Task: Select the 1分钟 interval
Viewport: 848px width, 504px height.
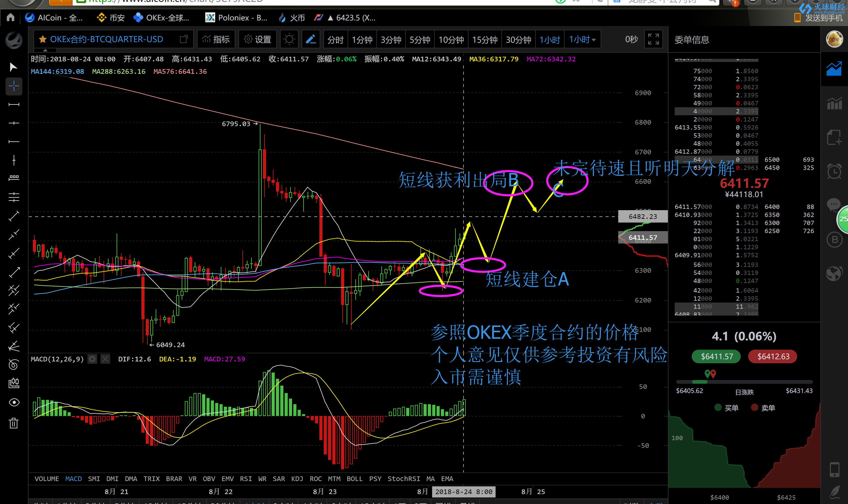Action: (362, 40)
